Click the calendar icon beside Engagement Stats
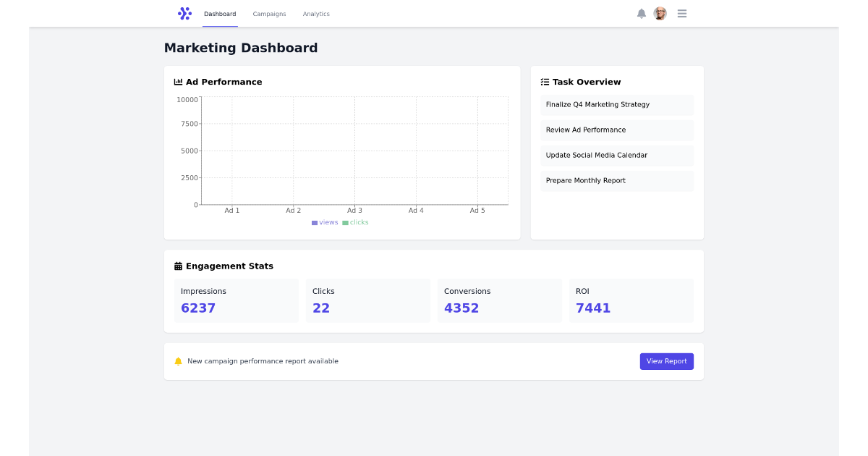This screenshot has height=456, width=868. [x=178, y=266]
